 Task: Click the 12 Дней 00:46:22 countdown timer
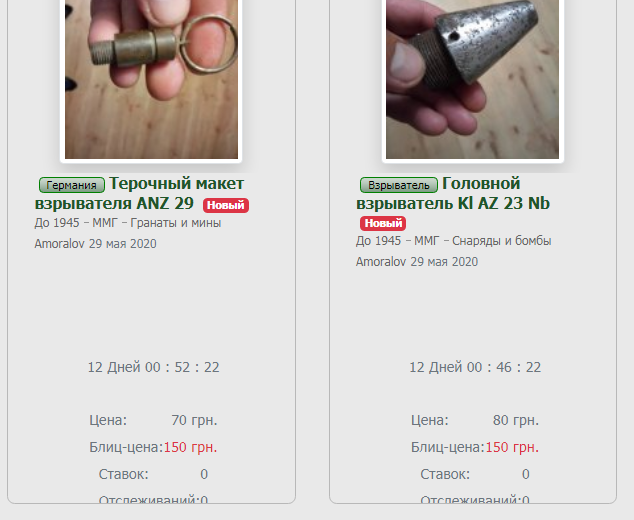[x=475, y=367]
